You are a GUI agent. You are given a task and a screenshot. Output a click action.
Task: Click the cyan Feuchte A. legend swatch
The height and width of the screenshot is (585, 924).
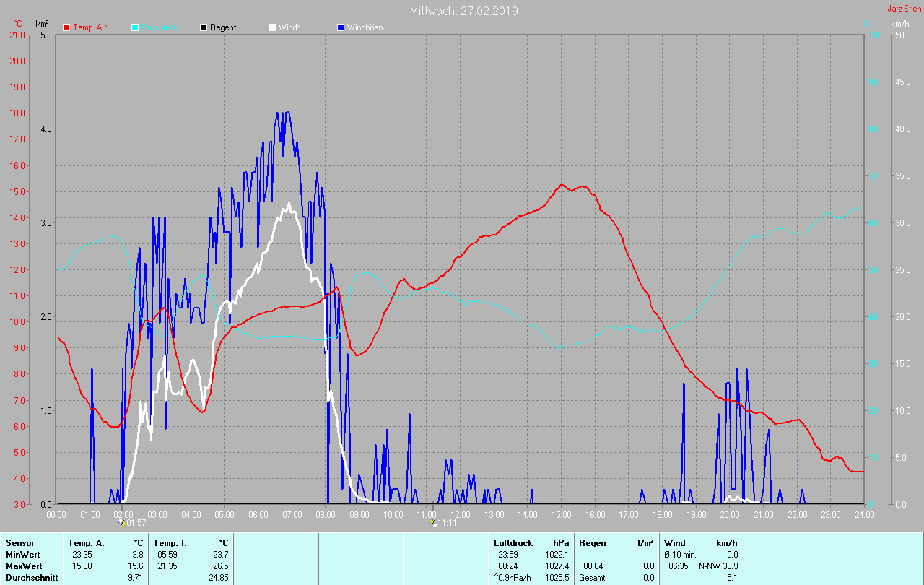point(135,27)
